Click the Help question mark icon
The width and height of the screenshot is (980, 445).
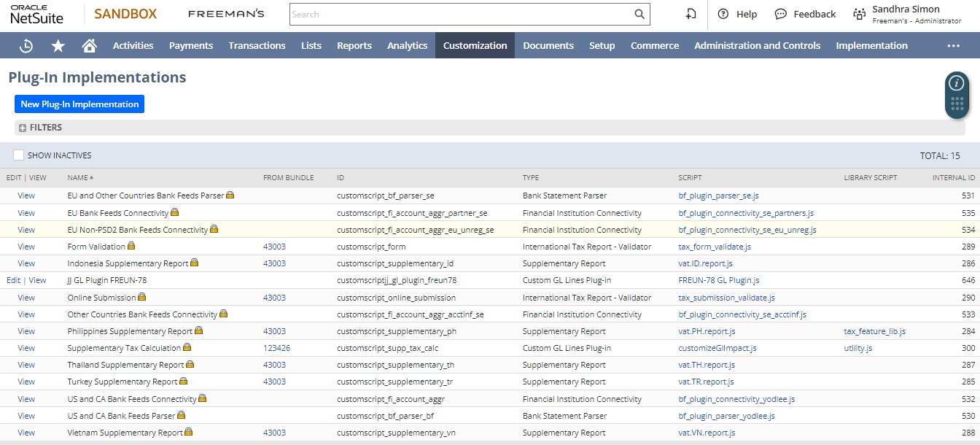[723, 14]
